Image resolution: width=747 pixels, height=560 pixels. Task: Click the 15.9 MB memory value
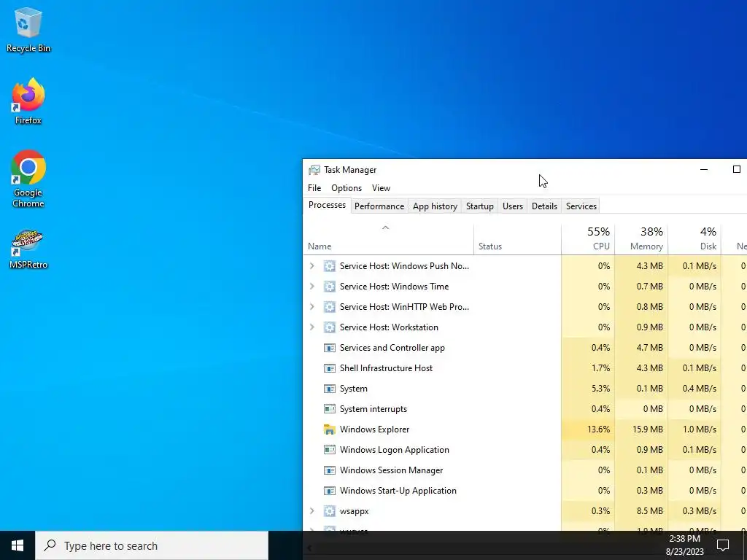pyautogui.click(x=648, y=429)
